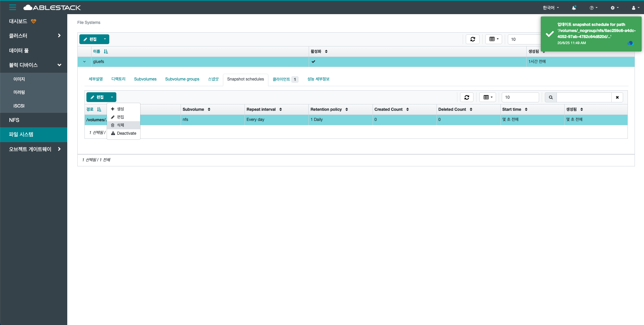Image resolution: width=644 pixels, height=325 pixels.
Task: Collapse the gluefs row details
Action: click(x=84, y=62)
